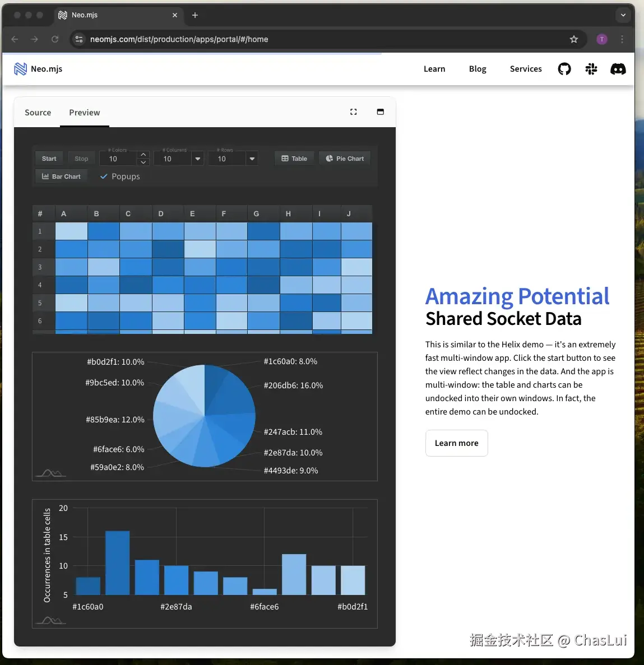Click the Start button
Screen dimensions: 644x665
pyautogui.click(x=49, y=159)
